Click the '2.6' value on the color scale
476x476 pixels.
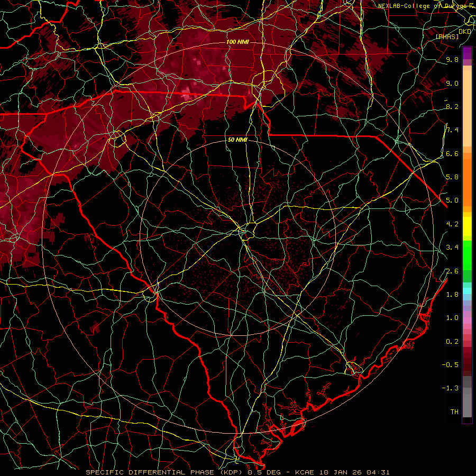click(x=452, y=271)
